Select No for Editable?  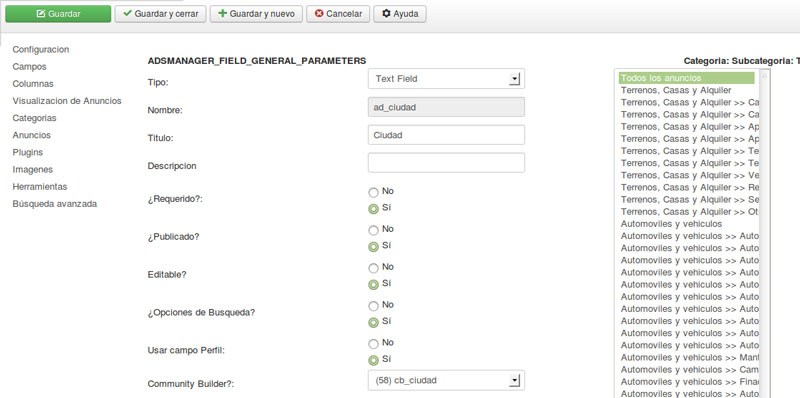[373, 268]
